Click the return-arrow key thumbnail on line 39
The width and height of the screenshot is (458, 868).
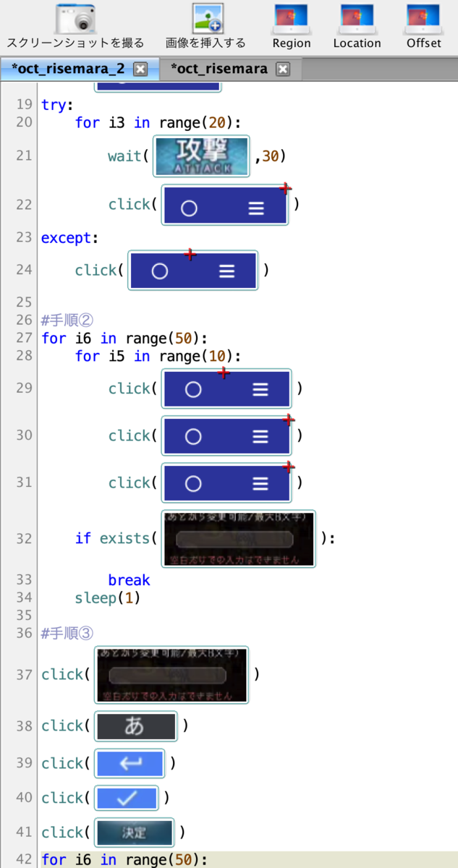click(130, 764)
